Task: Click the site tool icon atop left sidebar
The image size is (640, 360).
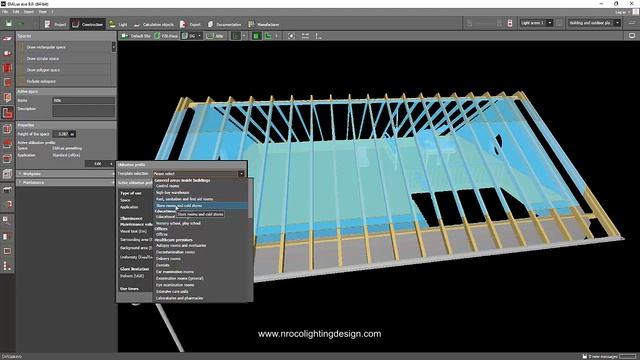Action: click(x=7, y=39)
